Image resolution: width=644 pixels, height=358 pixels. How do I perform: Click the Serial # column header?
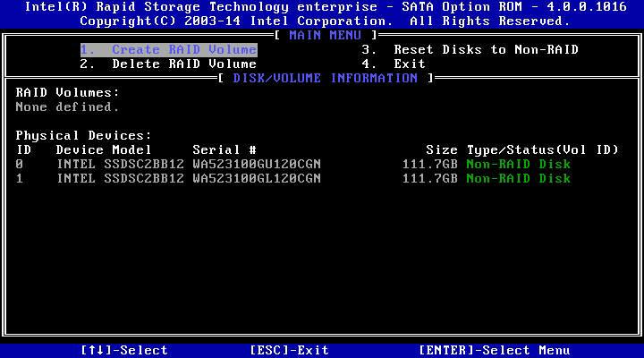(225, 149)
